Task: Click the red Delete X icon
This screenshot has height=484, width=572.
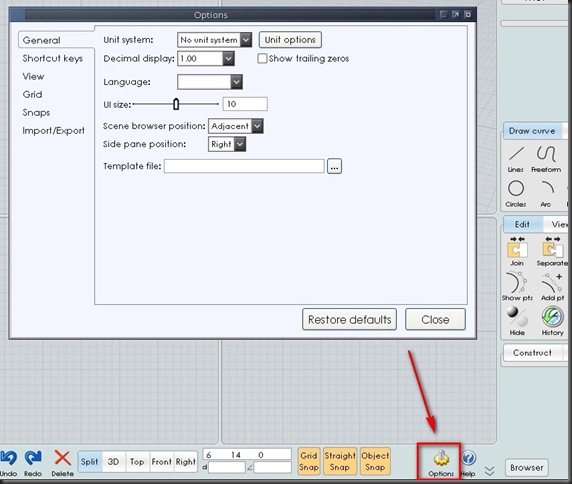Action: [62, 457]
